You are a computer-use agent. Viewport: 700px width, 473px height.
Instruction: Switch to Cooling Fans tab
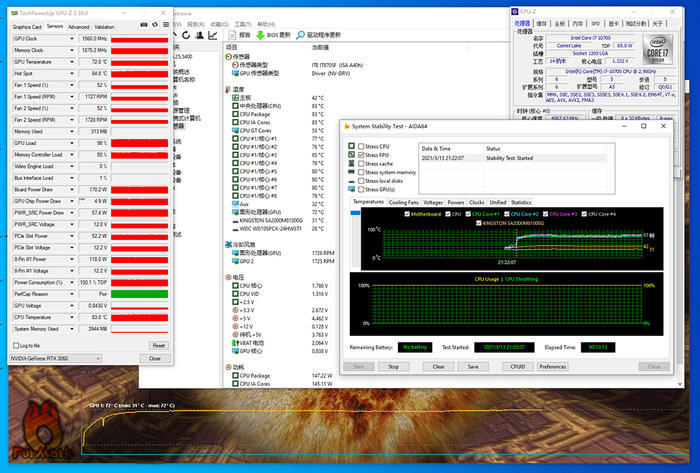point(404,203)
